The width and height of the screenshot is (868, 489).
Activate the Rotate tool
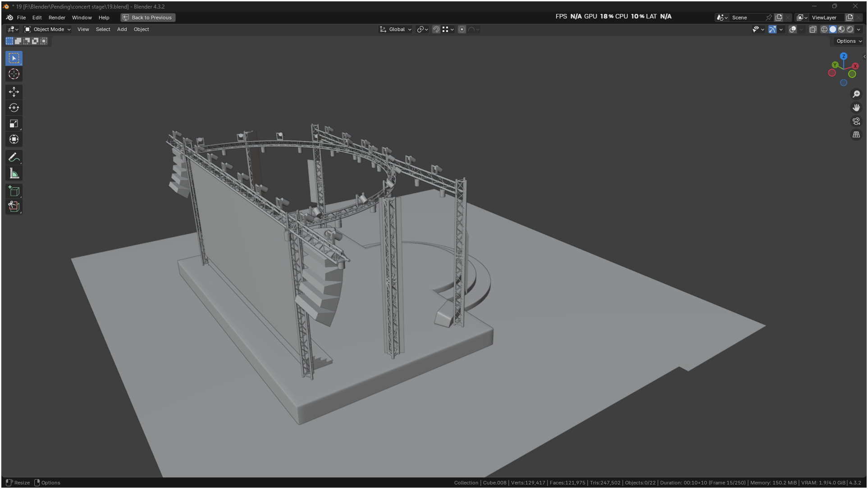[14, 108]
